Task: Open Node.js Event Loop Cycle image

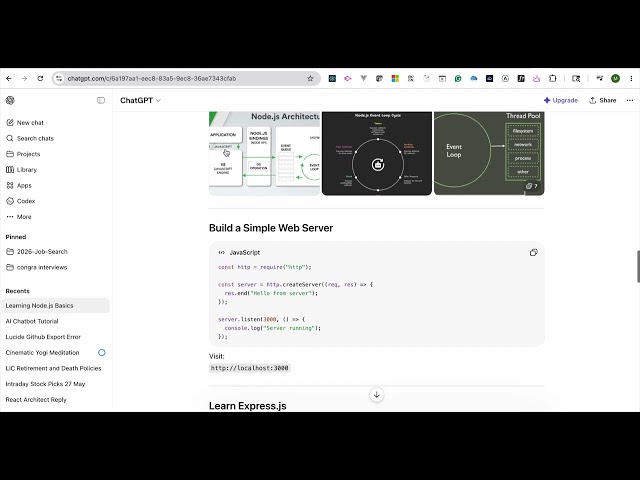Action: tap(377, 153)
